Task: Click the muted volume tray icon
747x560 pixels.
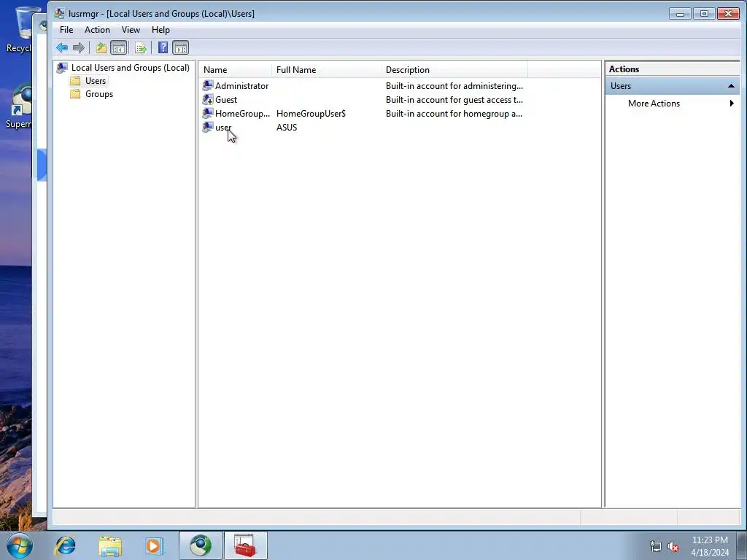Action: (673, 547)
